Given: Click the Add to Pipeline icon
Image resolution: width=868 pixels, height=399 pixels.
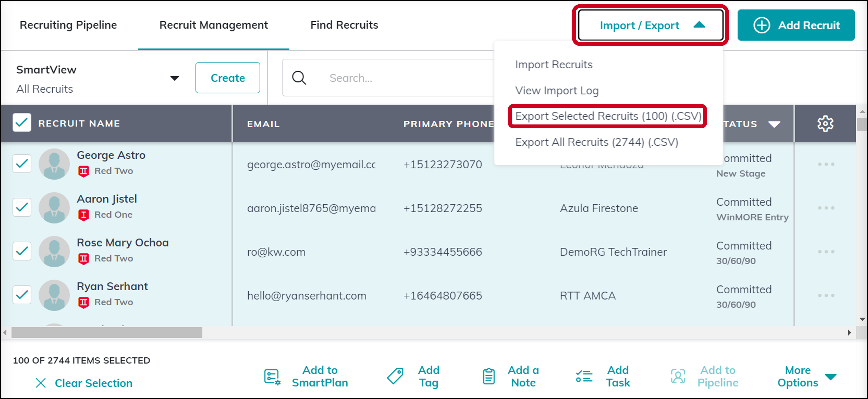Looking at the screenshot, I should pyautogui.click(x=678, y=376).
